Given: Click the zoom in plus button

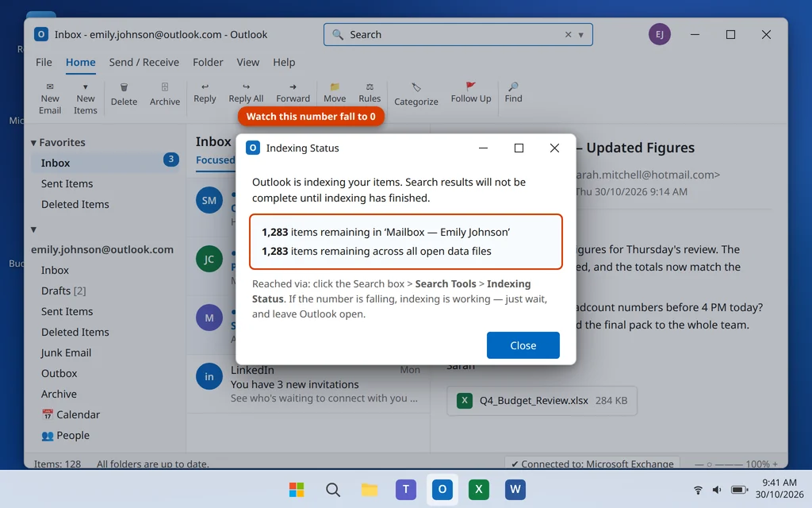Looking at the screenshot, I should coord(776,464).
